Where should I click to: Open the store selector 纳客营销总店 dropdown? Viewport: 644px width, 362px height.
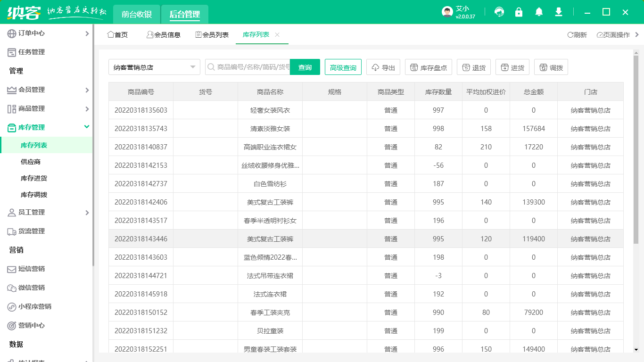(154, 67)
